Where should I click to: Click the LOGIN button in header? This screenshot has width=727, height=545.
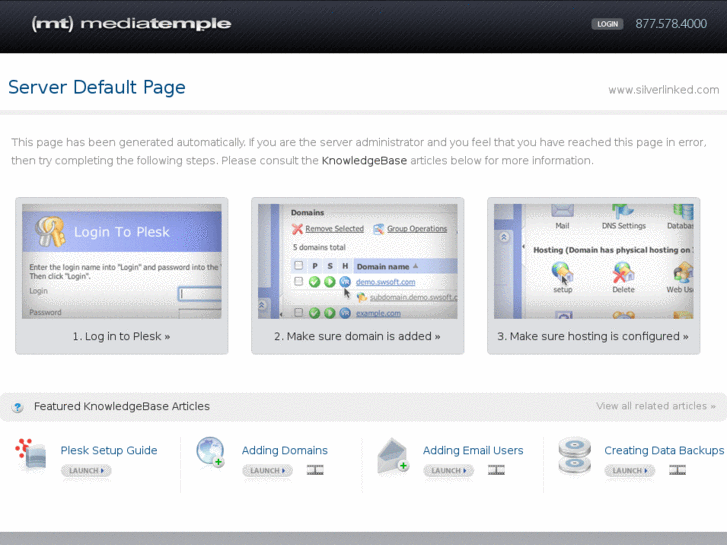[607, 24]
